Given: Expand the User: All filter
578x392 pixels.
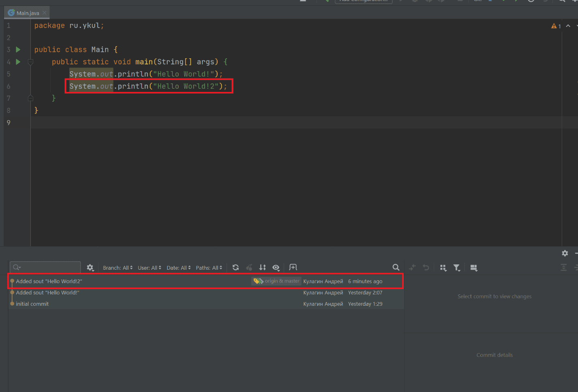Looking at the screenshot, I should [150, 268].
